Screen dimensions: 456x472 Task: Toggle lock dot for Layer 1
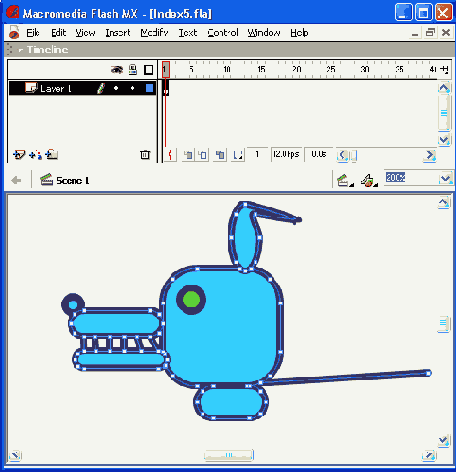pos(133,88)
